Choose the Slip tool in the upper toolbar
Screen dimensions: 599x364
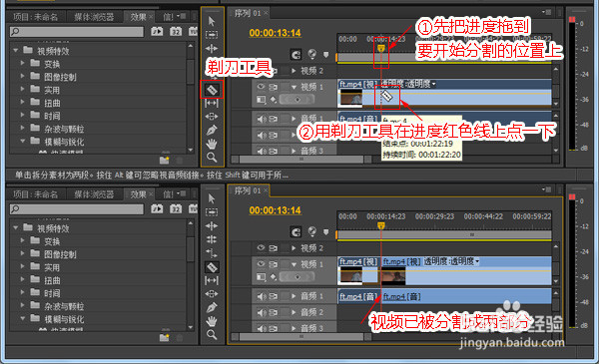(212, 103)
